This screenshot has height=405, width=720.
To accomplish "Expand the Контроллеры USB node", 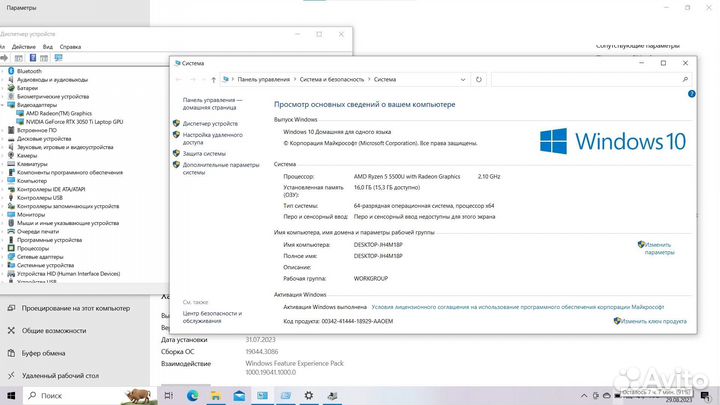I will pyautogui.click(x=2, y=197).
